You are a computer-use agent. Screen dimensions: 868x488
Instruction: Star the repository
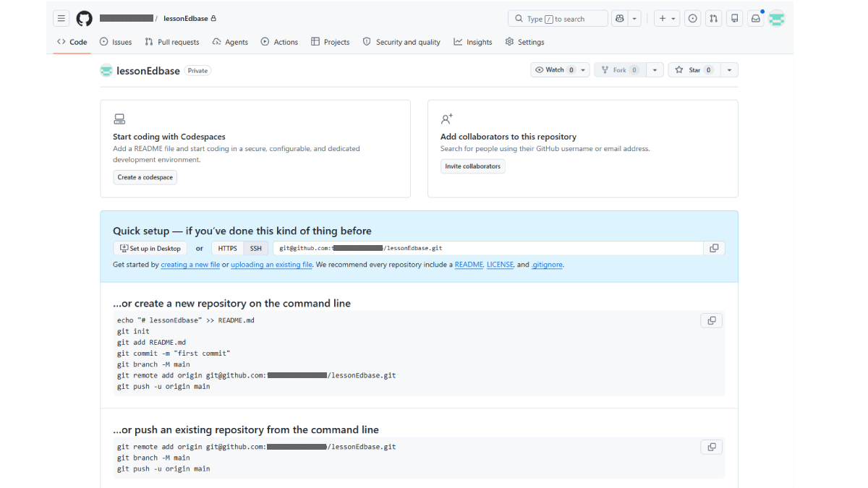click(694, 70)
